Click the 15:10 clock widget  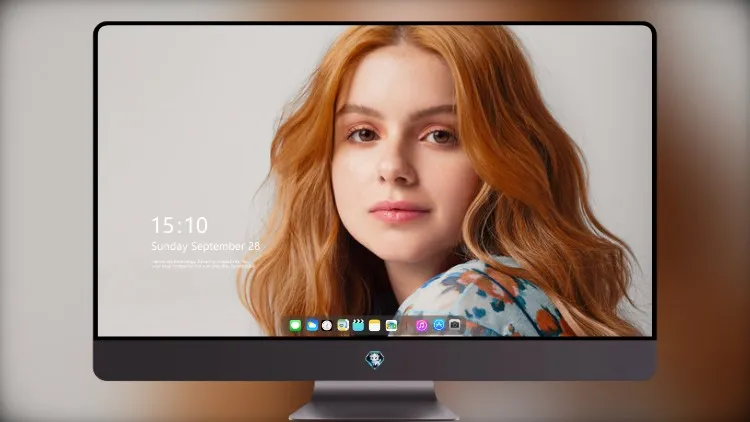pyautogui.click(x=179, y=225)
